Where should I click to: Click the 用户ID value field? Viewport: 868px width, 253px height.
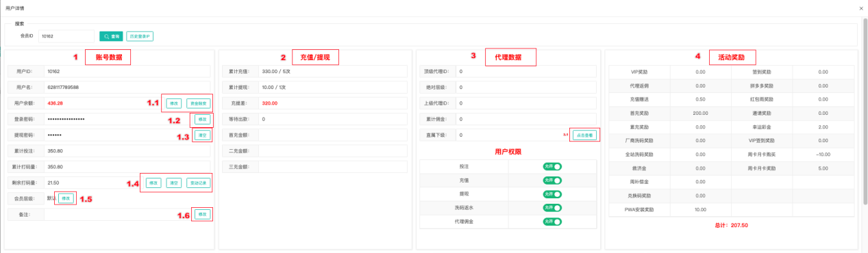click(128, 71)
